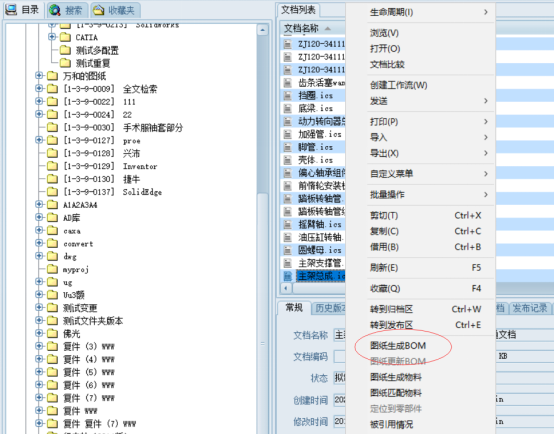This screenshot has height=434, width=554.
Task: Choose 图纸生成BOM from context menu
Action: point(398,346)
